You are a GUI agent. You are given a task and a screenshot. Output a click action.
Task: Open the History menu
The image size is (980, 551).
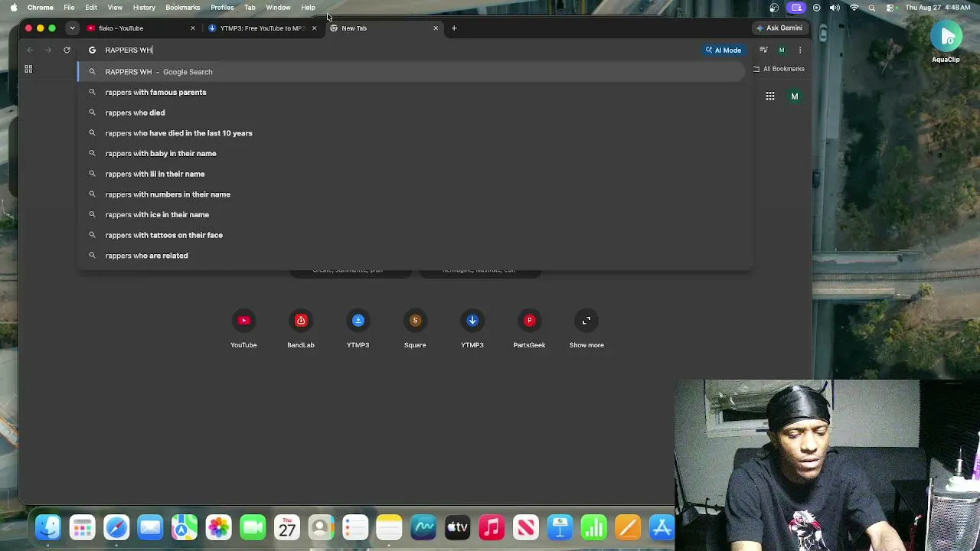[144, 8]
